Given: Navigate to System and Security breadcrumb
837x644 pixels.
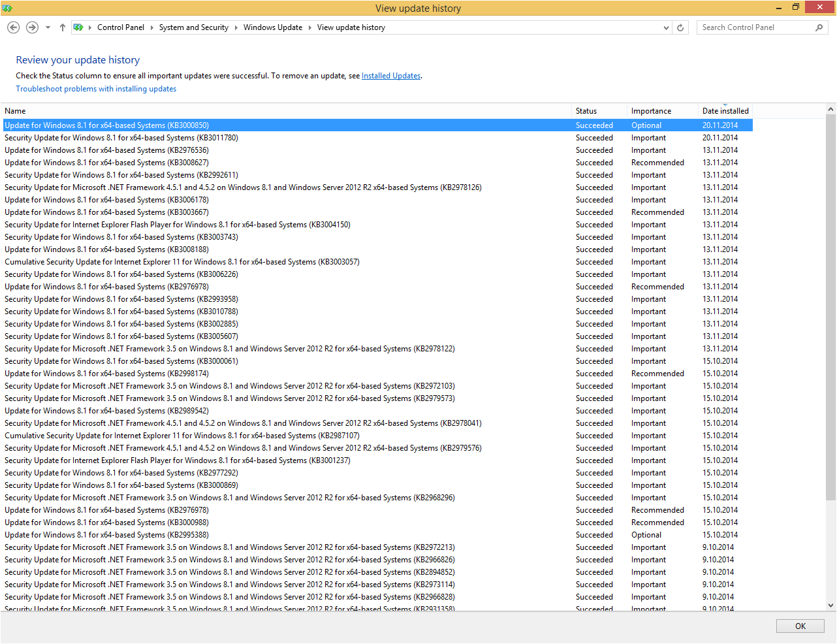Looking at the screenshot, I should 194,27.
